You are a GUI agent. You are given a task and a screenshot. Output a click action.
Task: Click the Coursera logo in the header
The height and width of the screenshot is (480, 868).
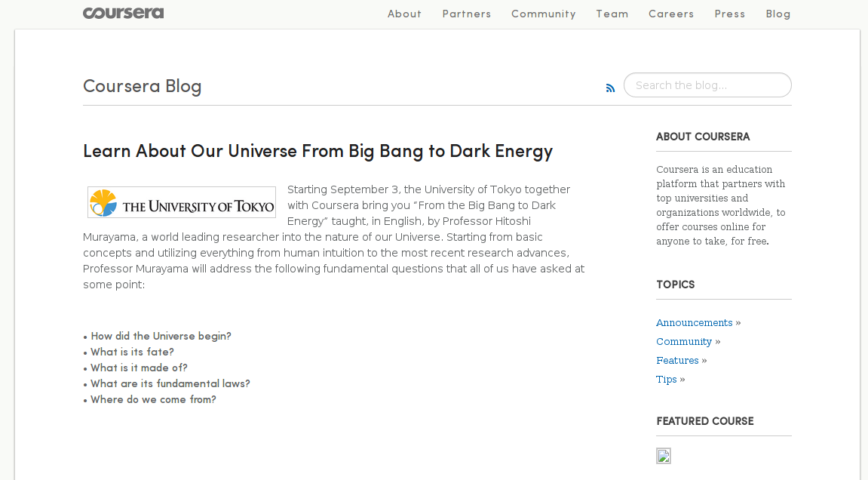click(x=123, y=13)
